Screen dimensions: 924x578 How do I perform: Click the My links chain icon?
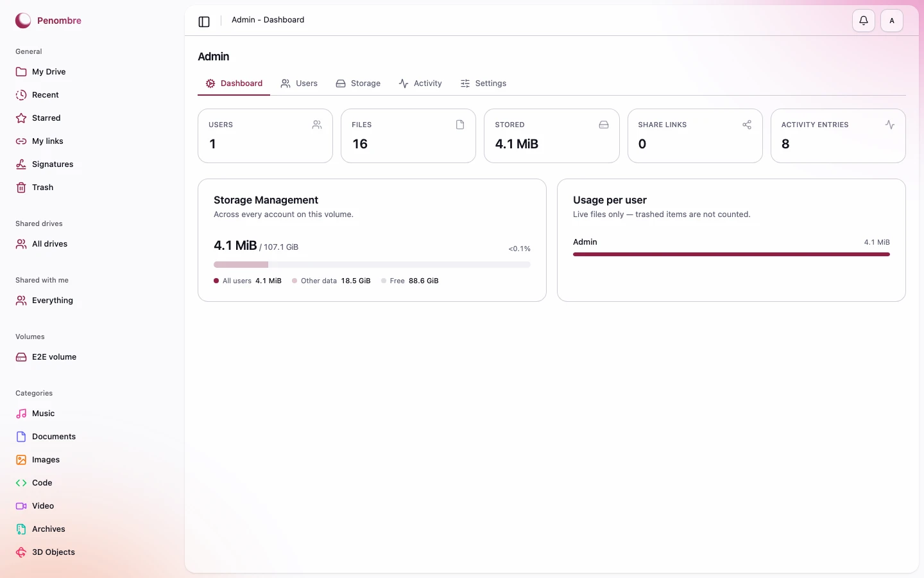(21, 141)
